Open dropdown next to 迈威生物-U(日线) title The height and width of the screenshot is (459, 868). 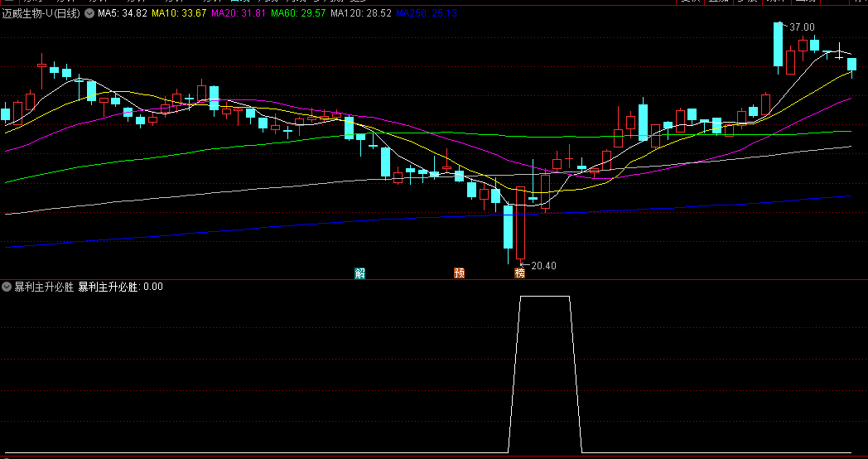click(x=89, y=13)
